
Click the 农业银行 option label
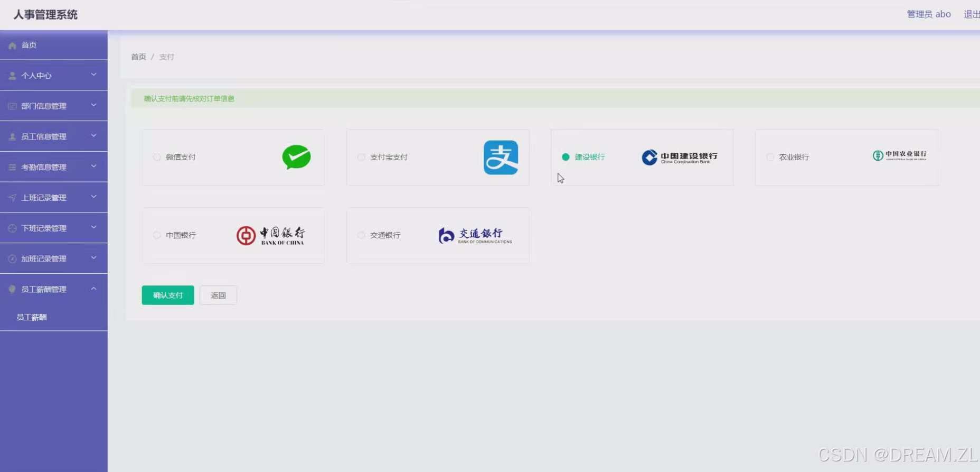click(794, 157)
